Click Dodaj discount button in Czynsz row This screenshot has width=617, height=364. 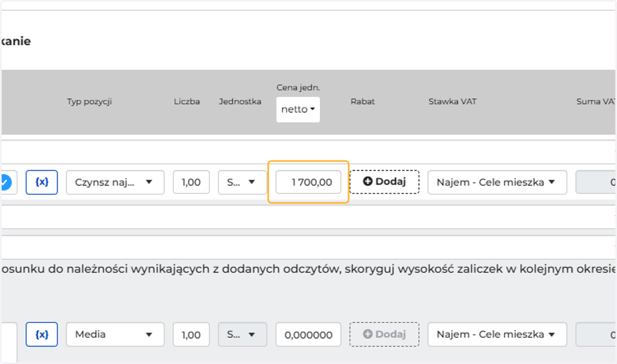point(385,181)
